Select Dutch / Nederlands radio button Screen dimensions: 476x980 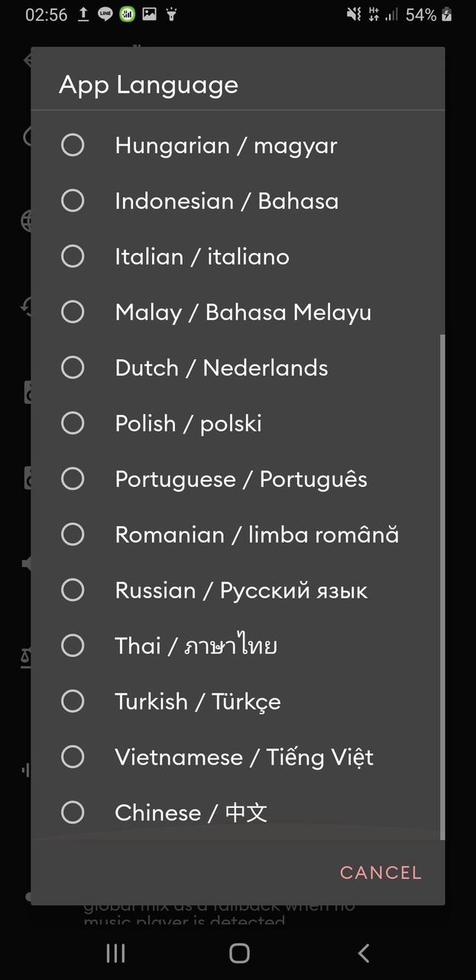tap(73, 368)
